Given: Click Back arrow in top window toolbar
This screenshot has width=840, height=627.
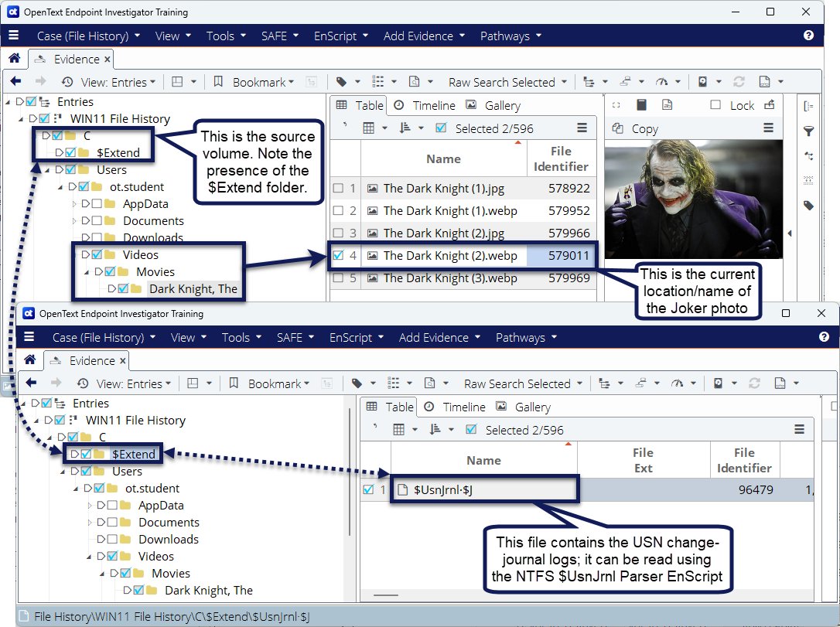Looking at the screenshot, I should [x=15, y=81].
